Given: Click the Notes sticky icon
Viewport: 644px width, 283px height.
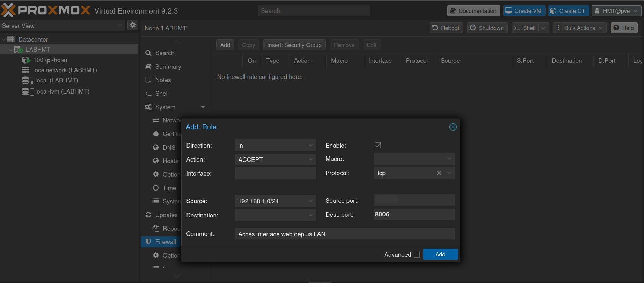Looking at the screenshot, I should tap(148, 80).
